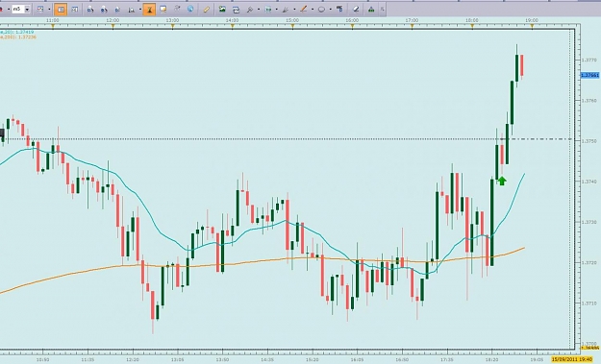The image size is (601, 364).
Task: Click the 1.3760 price axis label
Action: [589, 101]
